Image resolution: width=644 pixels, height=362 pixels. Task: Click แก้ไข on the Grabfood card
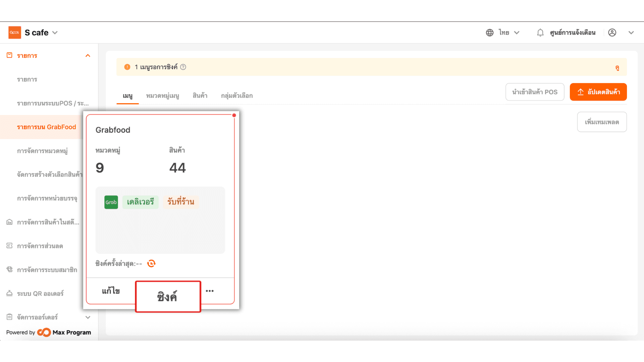(111, 291)
